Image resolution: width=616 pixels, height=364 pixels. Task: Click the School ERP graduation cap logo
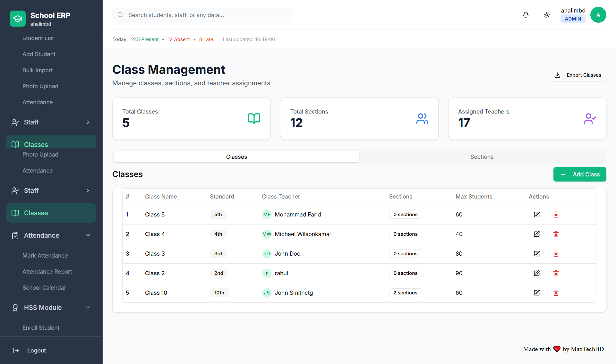(x=18, y=19)
